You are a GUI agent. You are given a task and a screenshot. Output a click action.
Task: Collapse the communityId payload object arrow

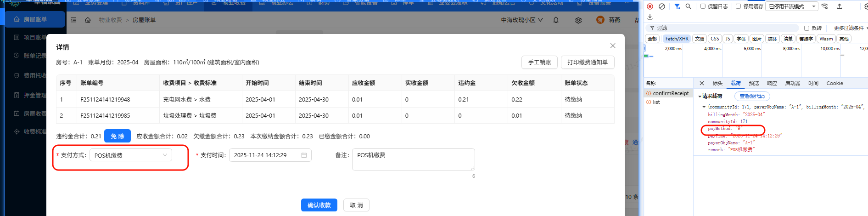pos(704,107)
